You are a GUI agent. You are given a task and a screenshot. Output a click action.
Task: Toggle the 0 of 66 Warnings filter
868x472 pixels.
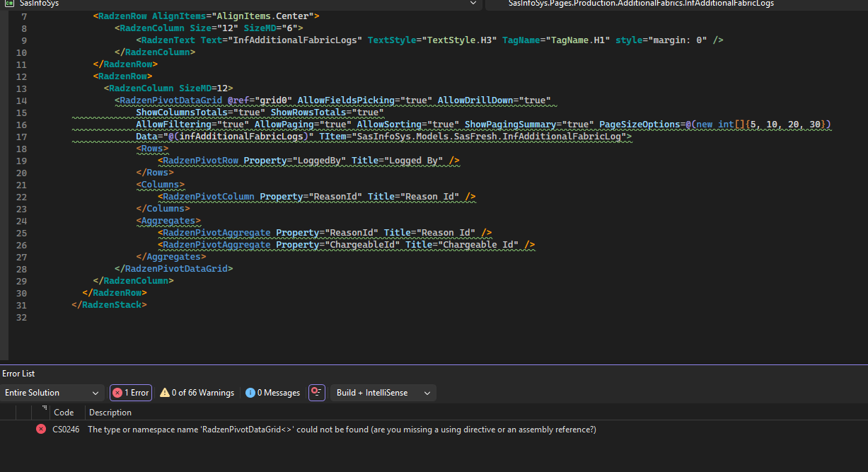click(x=197, y=393)
